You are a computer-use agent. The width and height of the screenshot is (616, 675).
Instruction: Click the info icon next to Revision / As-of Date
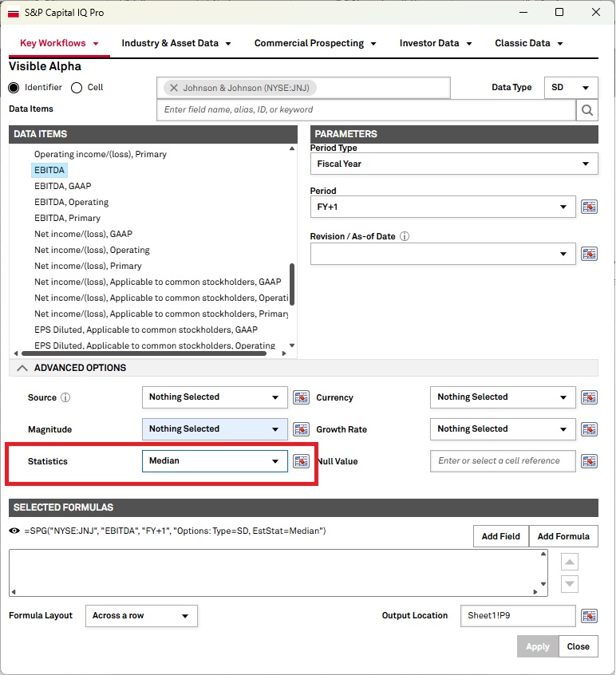(x=405, y=236)
